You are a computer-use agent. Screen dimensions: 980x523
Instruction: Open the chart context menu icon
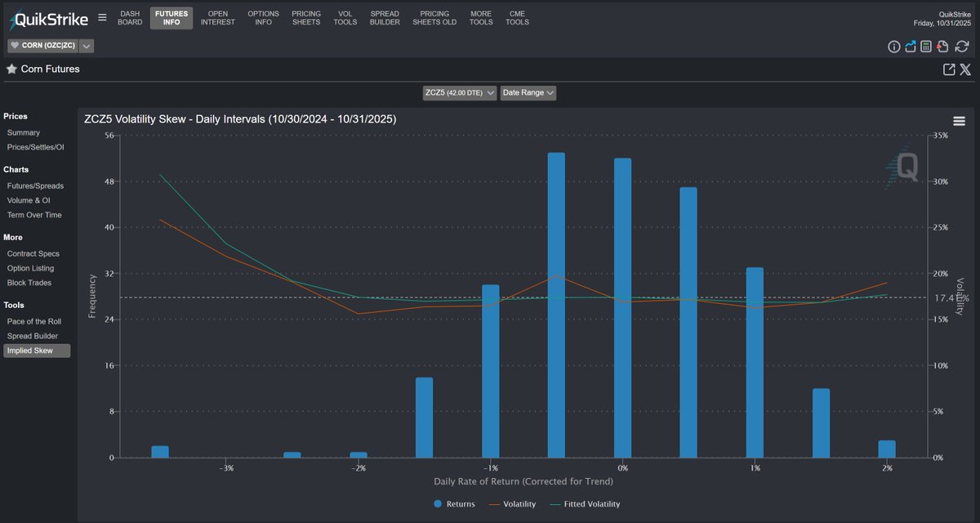coord(959,120)
